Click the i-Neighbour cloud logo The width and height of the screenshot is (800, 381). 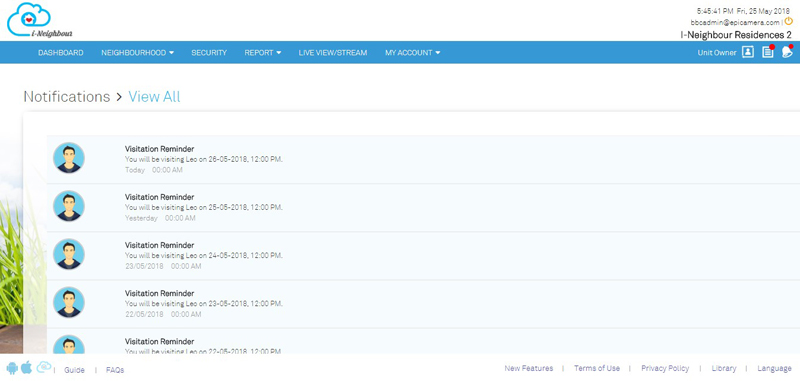click(x=40, y=20)
